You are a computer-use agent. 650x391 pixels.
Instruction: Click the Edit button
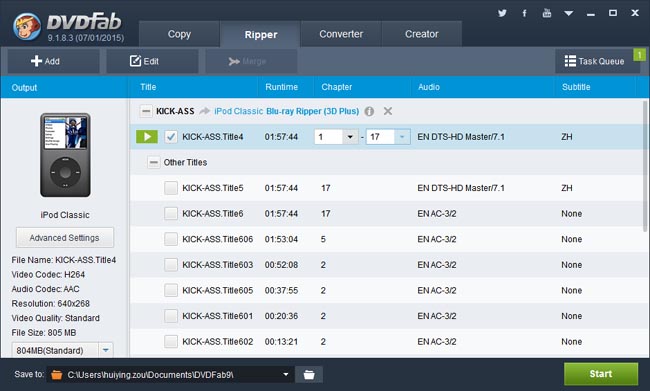point(152,61)
